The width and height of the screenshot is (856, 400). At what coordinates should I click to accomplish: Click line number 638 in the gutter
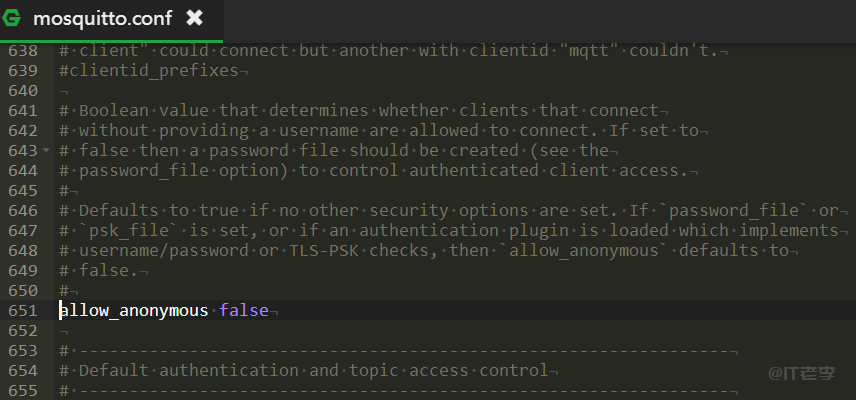21,50
